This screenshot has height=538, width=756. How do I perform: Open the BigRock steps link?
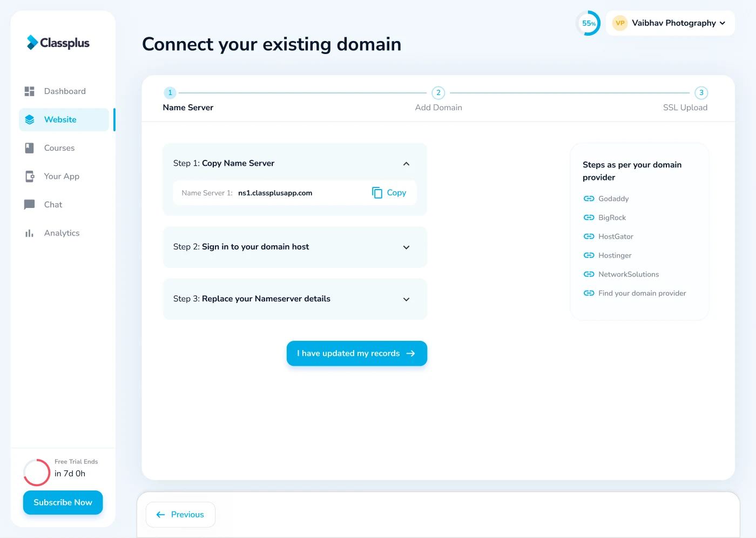(612, 218)
